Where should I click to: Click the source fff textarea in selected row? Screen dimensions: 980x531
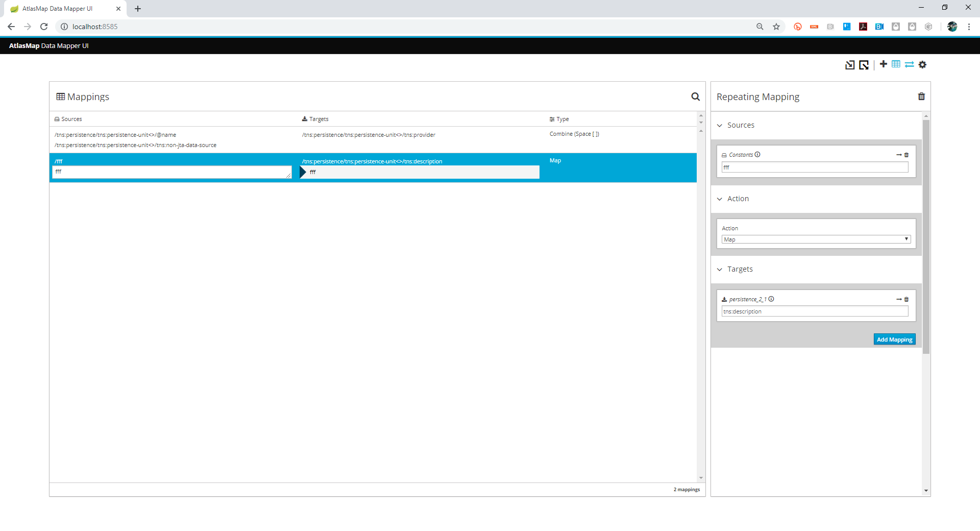171,172
